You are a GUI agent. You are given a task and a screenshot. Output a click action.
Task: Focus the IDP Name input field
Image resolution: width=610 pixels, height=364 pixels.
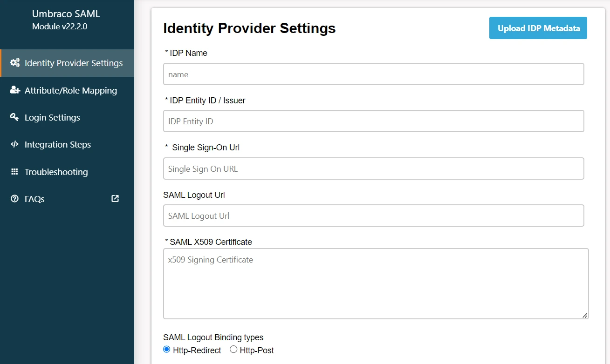[x=374, y=74]
